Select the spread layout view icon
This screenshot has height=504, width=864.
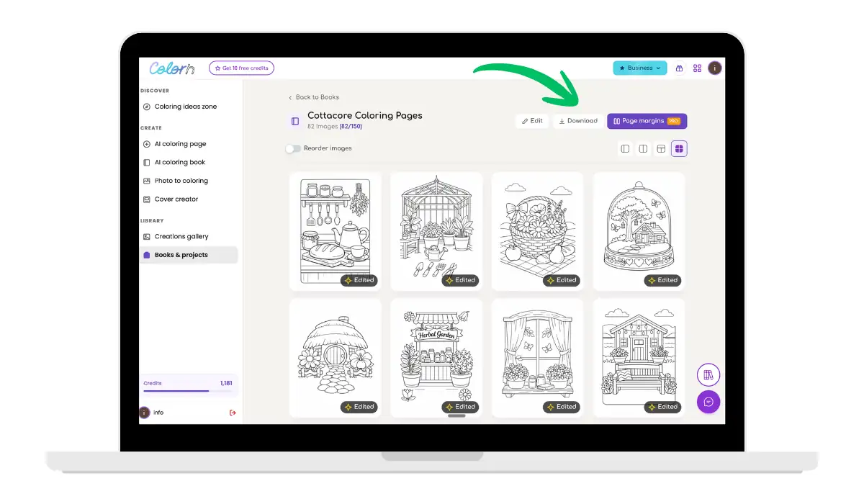click(660, 148)
